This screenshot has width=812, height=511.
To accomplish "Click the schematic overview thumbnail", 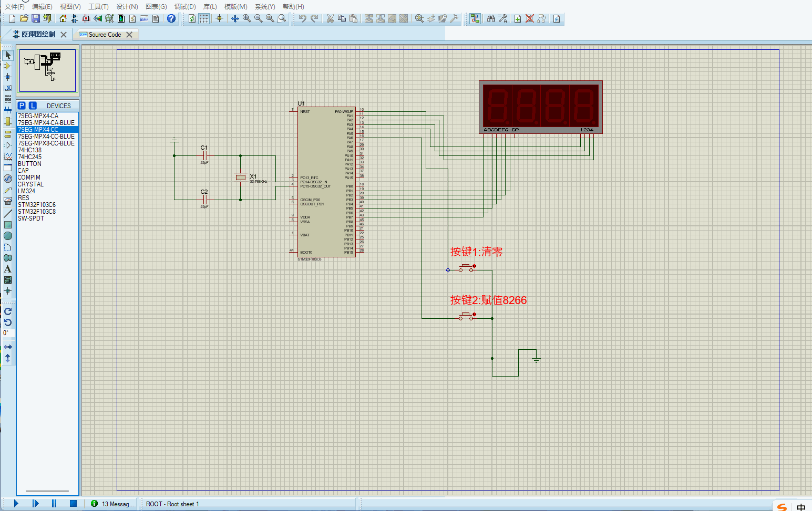I will pyautogui.click(x=47, y=70).
